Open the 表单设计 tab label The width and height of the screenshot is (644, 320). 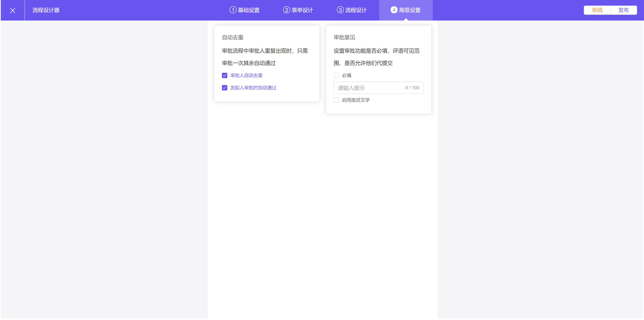tap(302, 10)
